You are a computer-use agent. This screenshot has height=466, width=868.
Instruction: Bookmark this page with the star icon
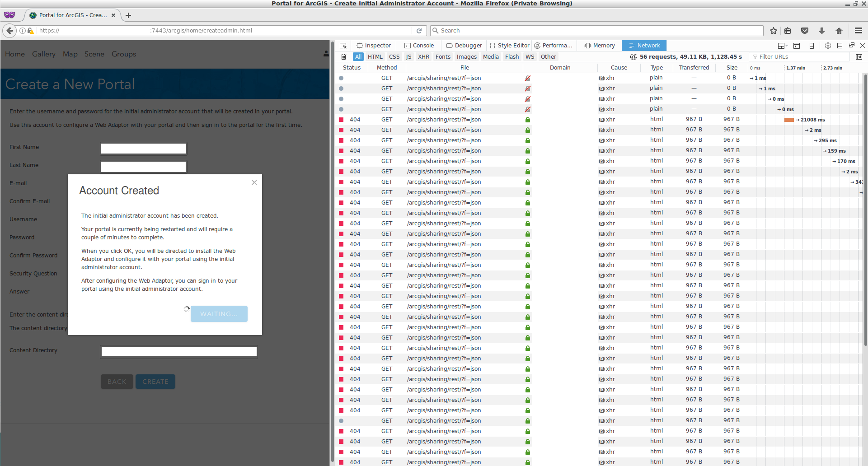pos(774,31)
